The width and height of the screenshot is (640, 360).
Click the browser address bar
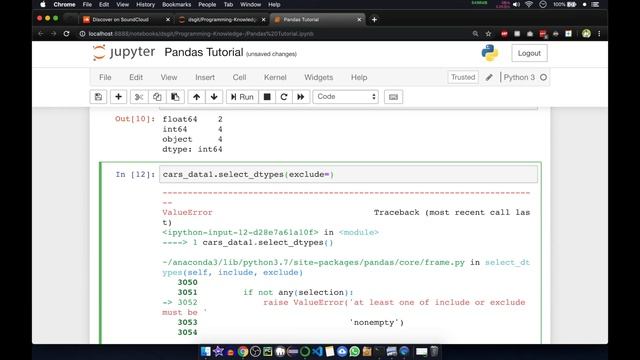[x=271, y=34]
